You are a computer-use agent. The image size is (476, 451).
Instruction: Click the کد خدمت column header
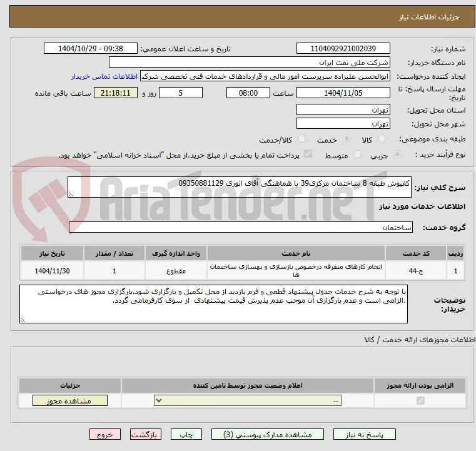415,253
